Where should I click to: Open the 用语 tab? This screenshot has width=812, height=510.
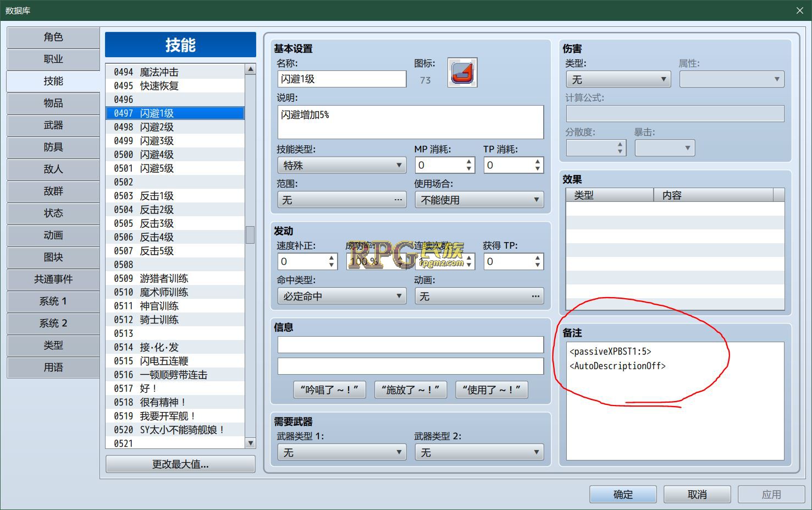(x=53, y=367)
